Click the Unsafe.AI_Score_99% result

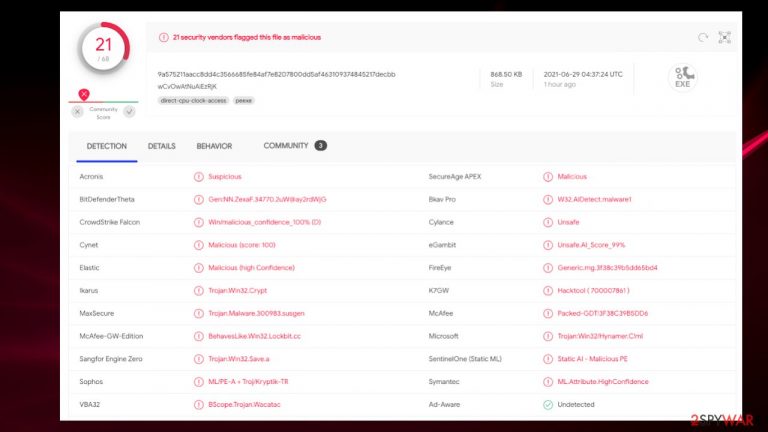(x=591, y=245)
